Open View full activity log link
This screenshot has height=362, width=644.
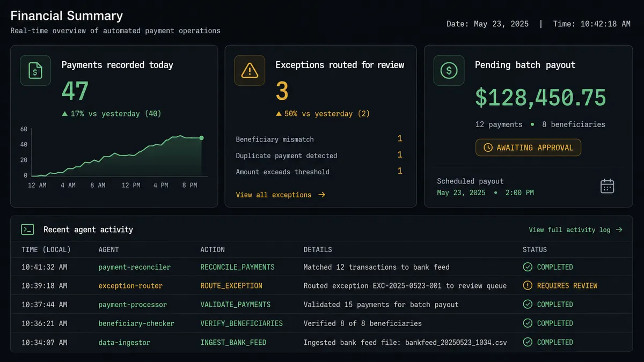tap(575, 230)
